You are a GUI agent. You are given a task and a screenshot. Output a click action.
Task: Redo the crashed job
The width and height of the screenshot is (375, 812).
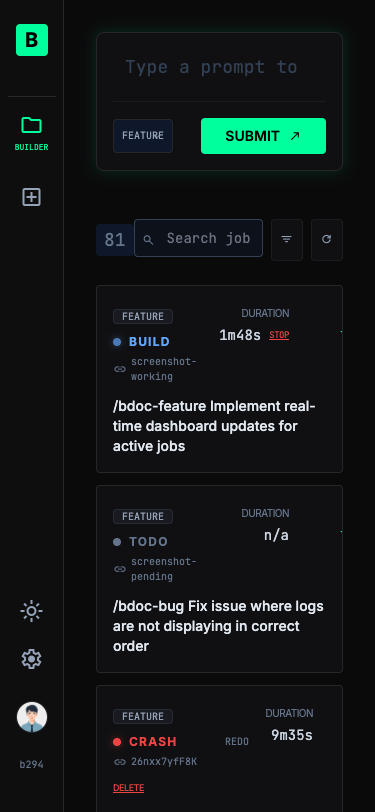pyautogui.click(x=237, y=742)
